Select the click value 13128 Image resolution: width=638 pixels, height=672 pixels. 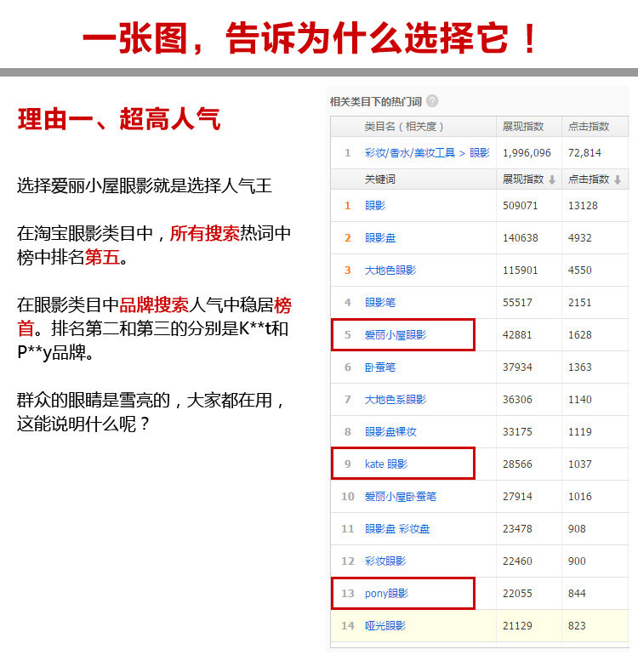click(583, 206)
